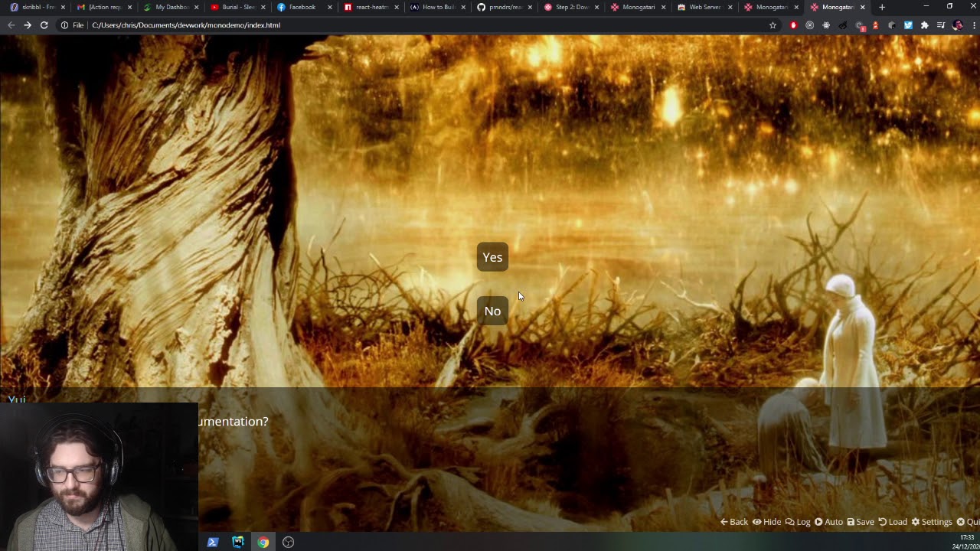Image resolution: width=980 pixels, height=551 pixels.
Task: Click the browser forward arrow
Action: (28, 25)
